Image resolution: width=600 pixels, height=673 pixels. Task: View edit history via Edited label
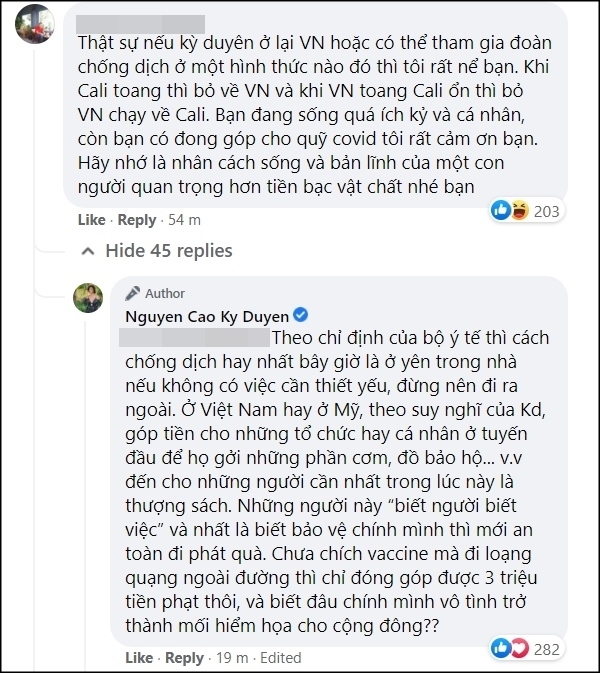point(281,660)
